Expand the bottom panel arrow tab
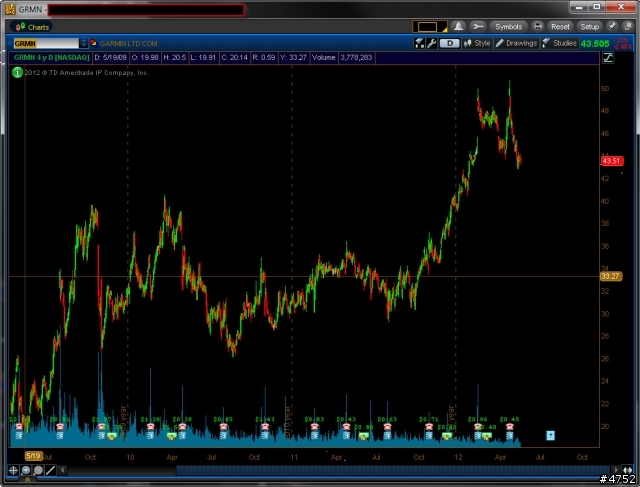The image size is (640, 487). [x=28, y=479]
